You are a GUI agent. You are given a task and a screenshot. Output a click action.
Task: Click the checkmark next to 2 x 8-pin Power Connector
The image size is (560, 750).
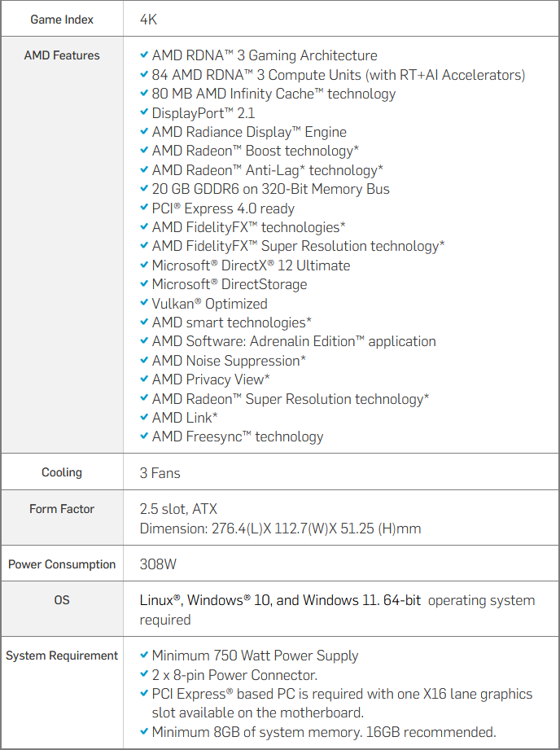(x=144, y=674)
